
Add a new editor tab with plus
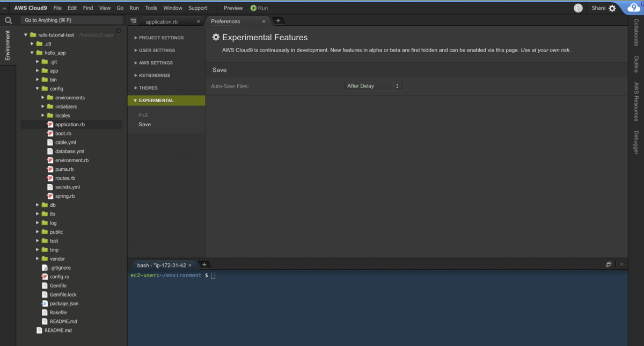[x=278, y=21]
